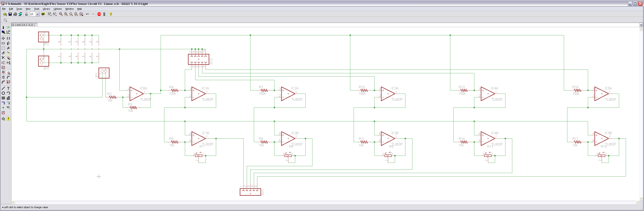
Task: Open the CAM processor icon
Action: coord(20,14)
